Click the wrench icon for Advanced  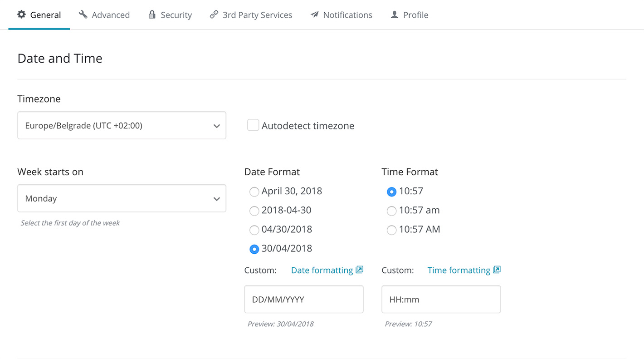[x=83, y=15]
